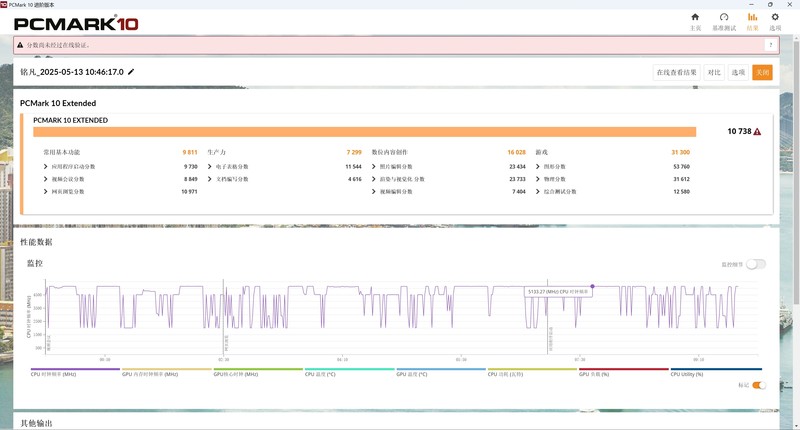The height and width of the screenshot is (430, 800).
Task: Click the question mark help icon
Action: pyautogui.click(x=771, y=45)
